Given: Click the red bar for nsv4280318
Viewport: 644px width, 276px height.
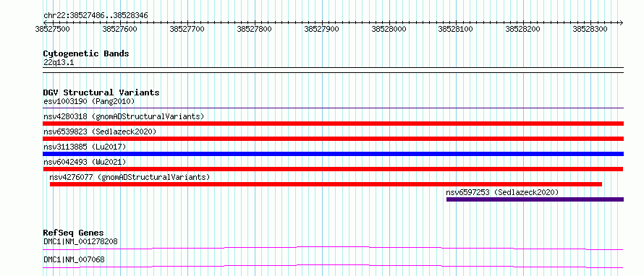Looking at the screenshot, I should click(333, 124).
